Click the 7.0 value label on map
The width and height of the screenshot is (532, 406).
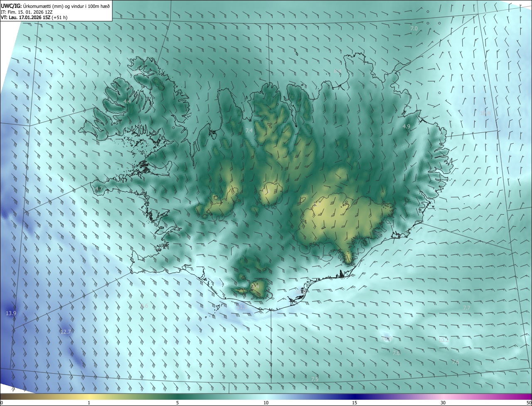(414, 28)
